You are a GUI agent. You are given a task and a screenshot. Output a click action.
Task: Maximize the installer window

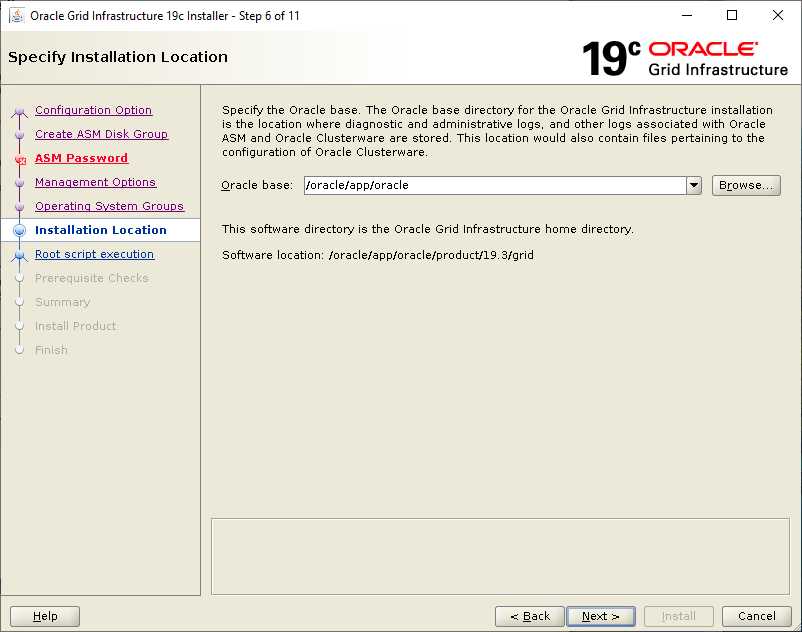732,15
